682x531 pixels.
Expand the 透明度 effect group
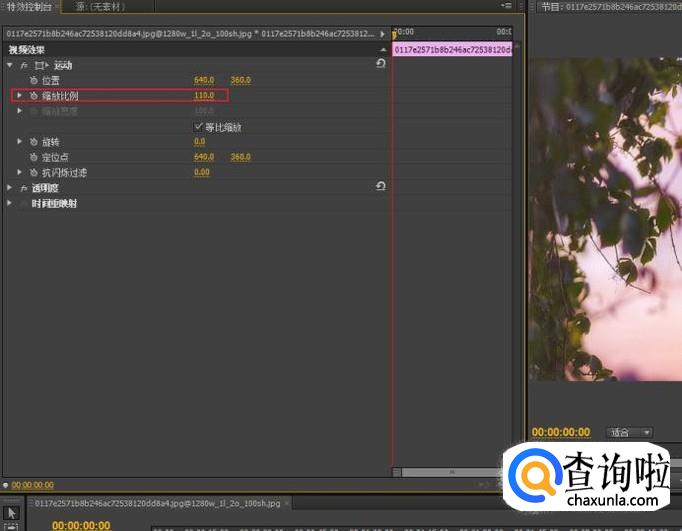10,188
